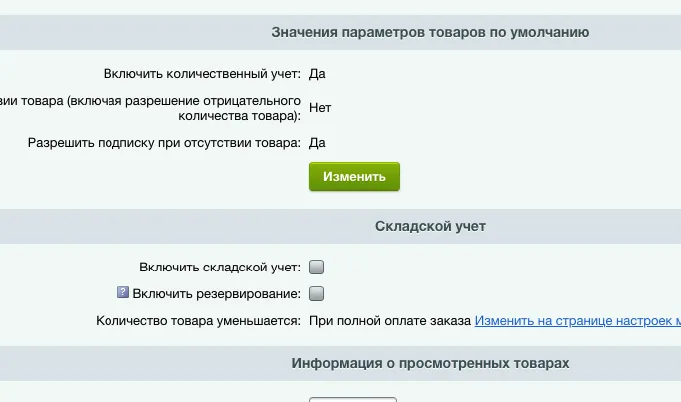Click the "Включить резервирование:" label text

216,294
